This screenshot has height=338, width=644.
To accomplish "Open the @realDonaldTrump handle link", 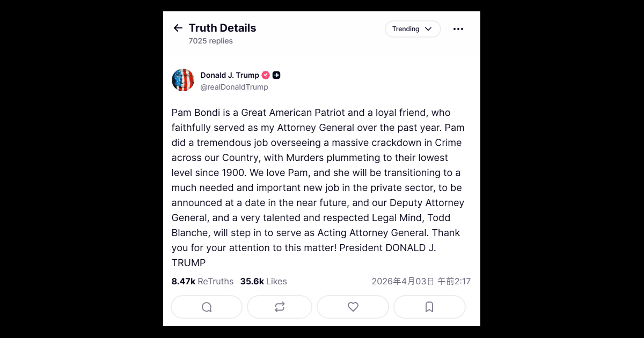I will 234,87.
